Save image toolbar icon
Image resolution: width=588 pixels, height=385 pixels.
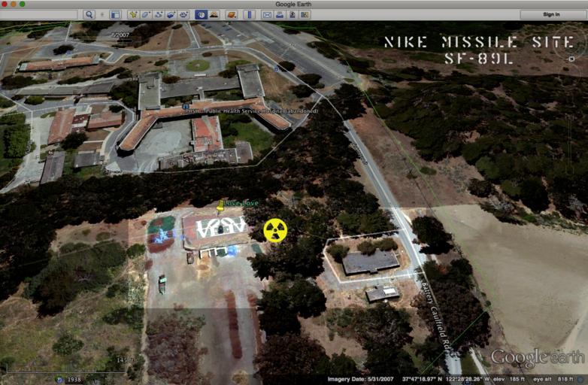[x=292, y=14]
